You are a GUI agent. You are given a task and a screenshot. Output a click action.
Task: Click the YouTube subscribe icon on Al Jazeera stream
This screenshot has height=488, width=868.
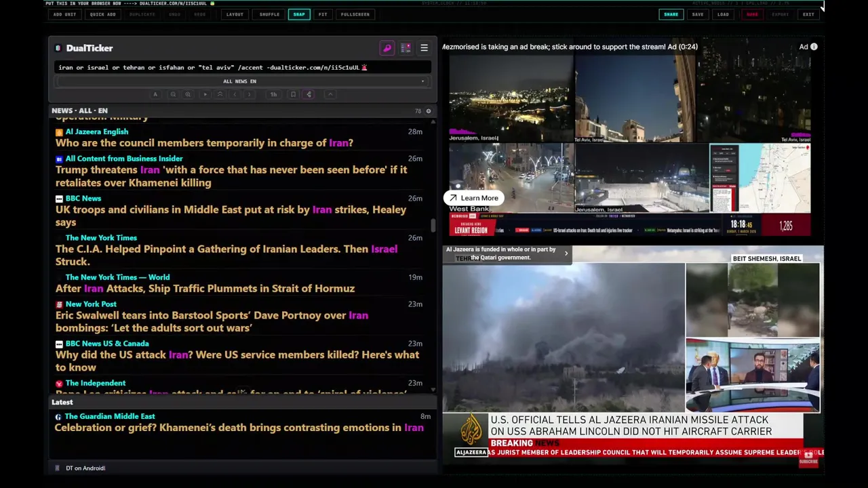point(808,457)
